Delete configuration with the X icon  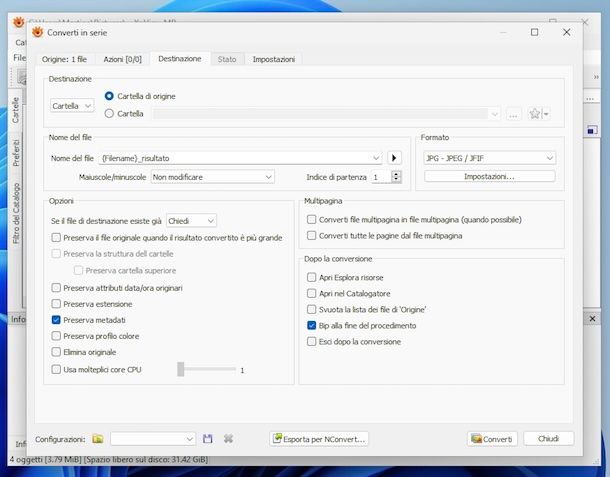[228, 439]
